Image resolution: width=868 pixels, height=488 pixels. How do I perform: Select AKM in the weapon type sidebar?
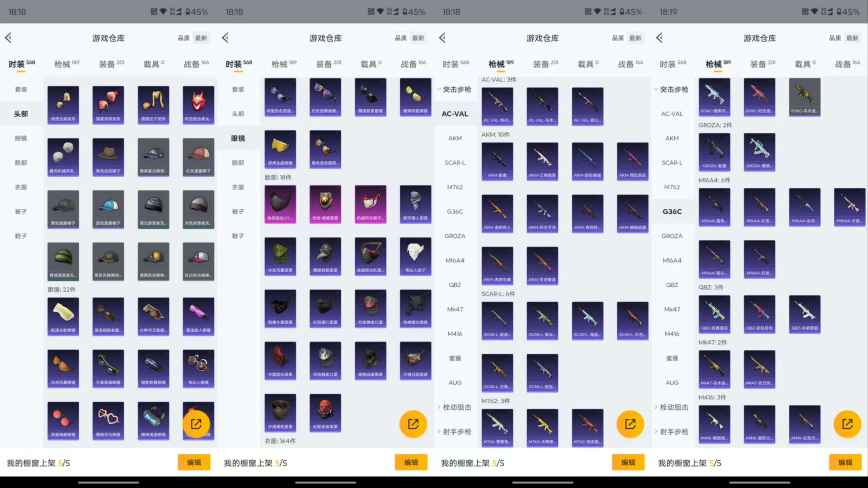click(x=454, y=138)
